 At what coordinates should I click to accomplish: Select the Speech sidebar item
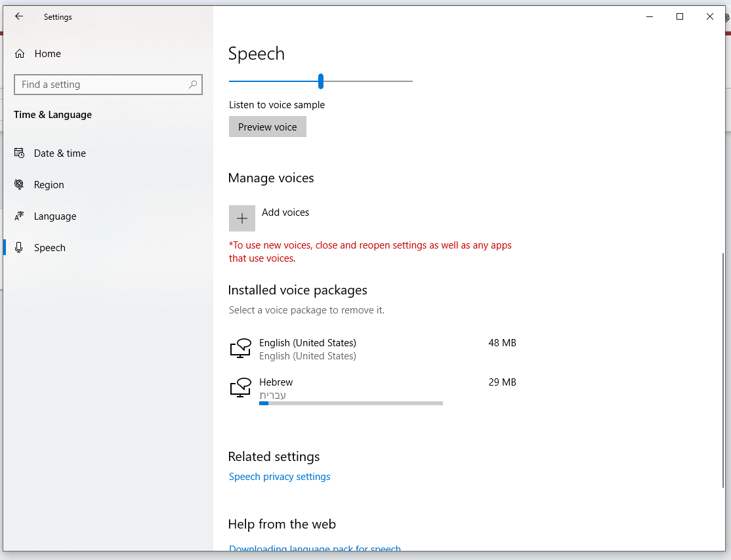tap(108, 248)
